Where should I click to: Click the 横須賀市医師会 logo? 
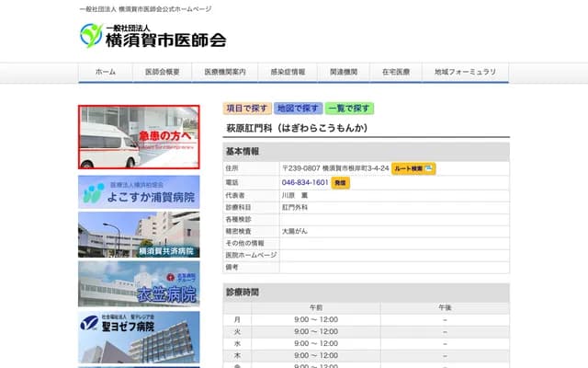(153, 37)
